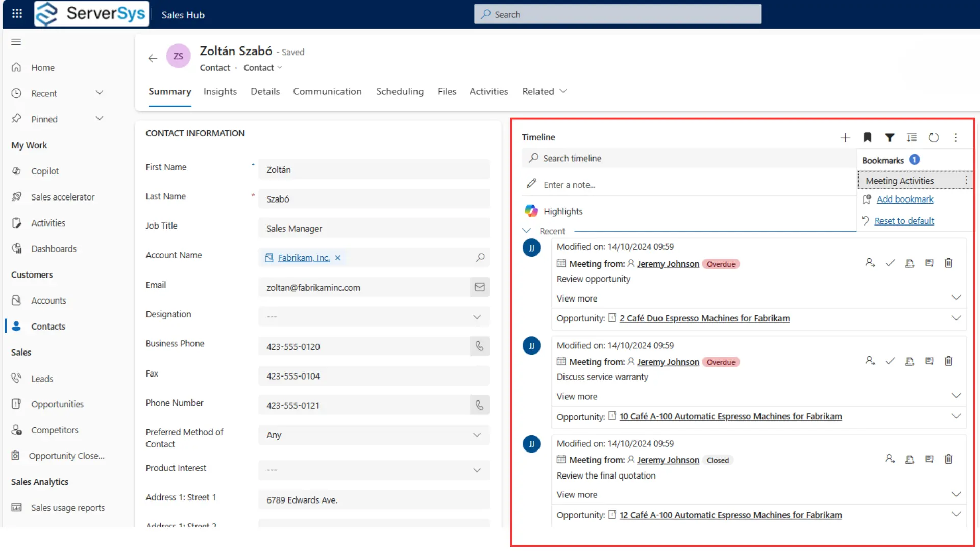
Task: Remove Fabrikam, Inc. from Account Name
Action: pyautogui.click(x=338, y=258)
